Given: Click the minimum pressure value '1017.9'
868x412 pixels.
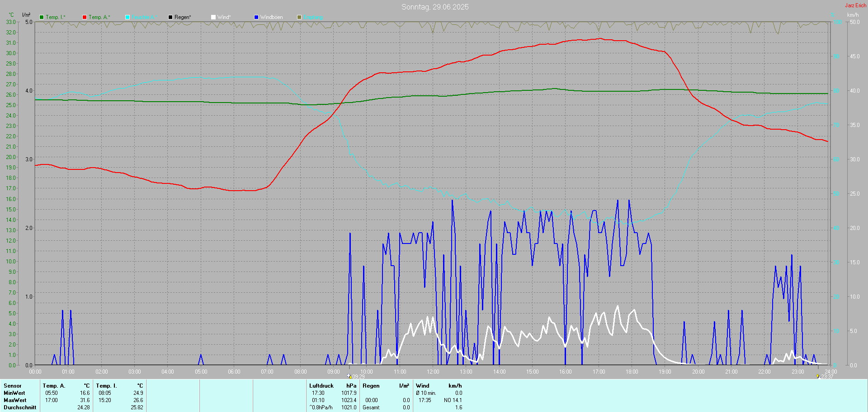Looking at the screenshot, I should [x=349, y=393].
